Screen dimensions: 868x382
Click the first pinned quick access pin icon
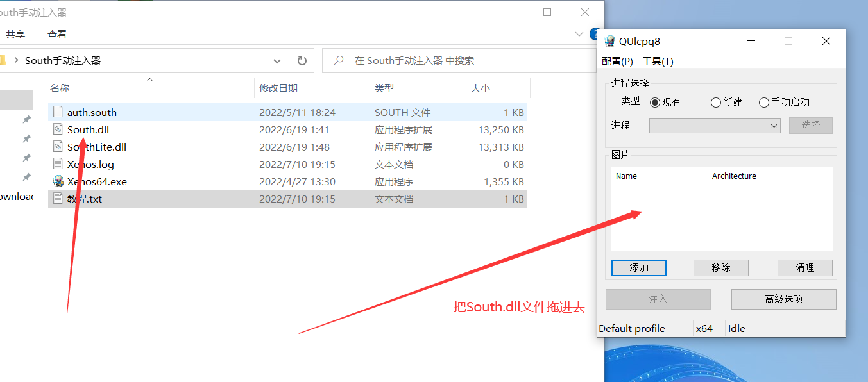(x=26, y=119)
